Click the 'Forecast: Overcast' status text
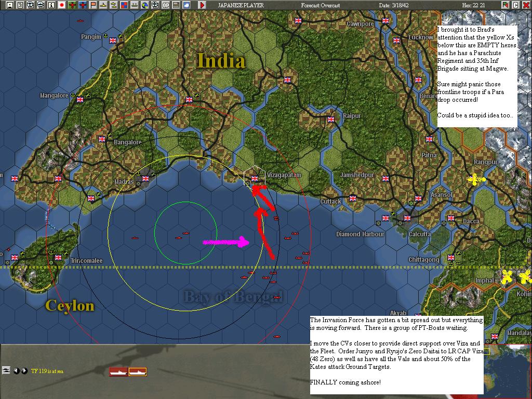 [320, 5]
